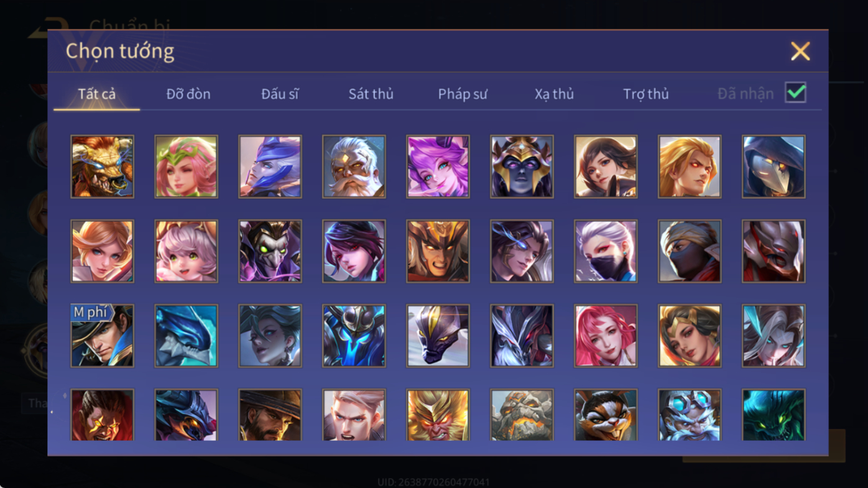Select the purple-haired girl hero portrait
868x488 pixels.
[438, 167]
